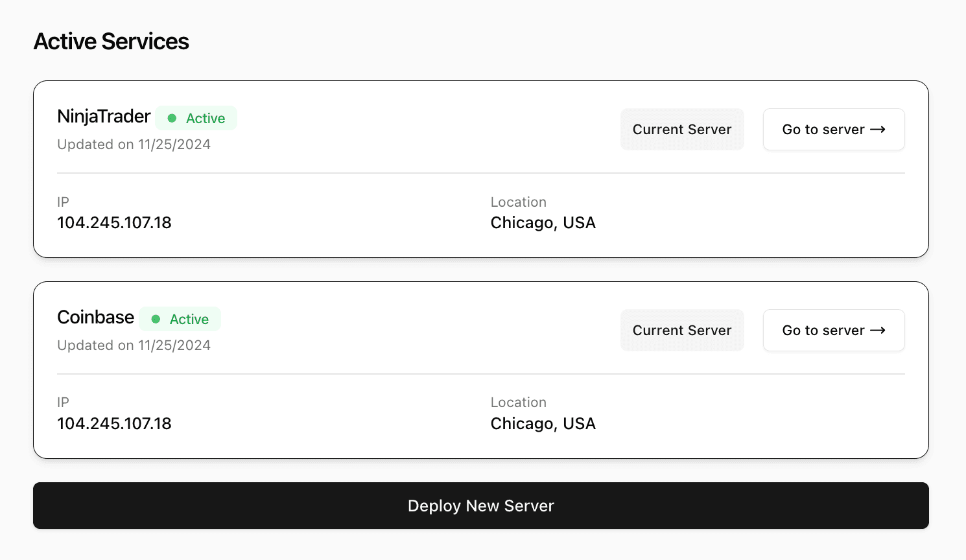Click the Active Services heading
This screenshot has width=966, height=560.
(x=112, y=41)
